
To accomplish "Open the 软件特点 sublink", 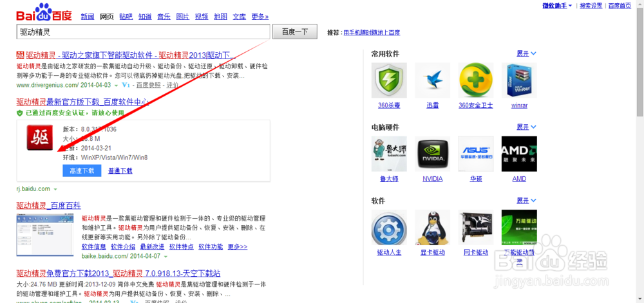I will click(x=182, y=247).
